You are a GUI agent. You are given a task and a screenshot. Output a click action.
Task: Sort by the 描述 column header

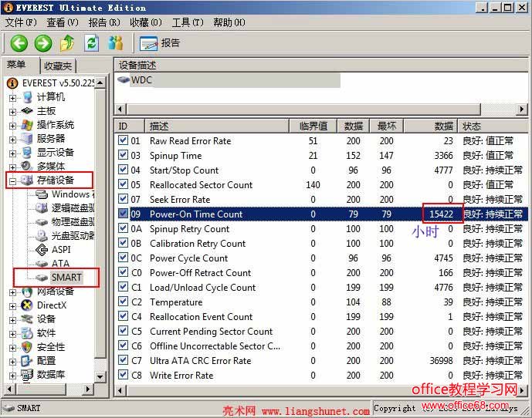(216, 126)
